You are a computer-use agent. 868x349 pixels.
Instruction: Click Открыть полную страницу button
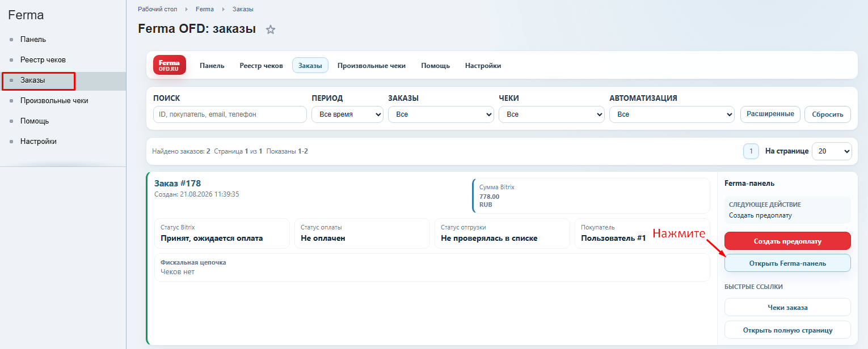[787, 330]
